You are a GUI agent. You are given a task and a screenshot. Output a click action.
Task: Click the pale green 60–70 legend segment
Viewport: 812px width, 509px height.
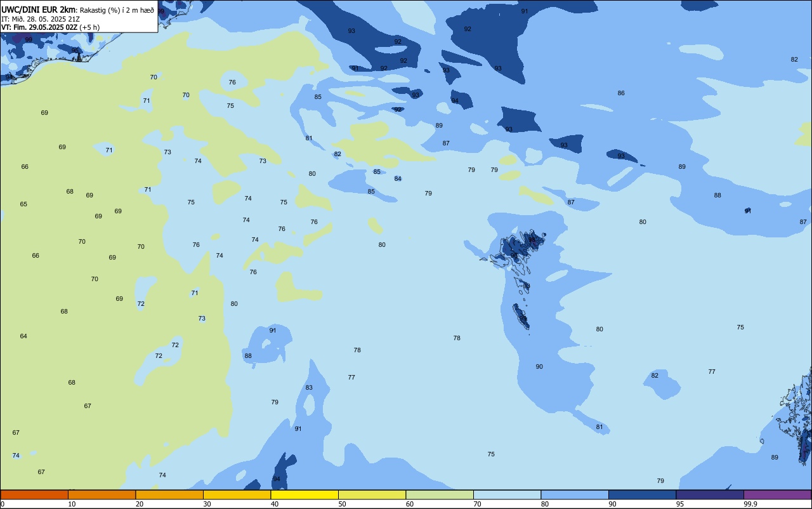[x=440, y=494]
